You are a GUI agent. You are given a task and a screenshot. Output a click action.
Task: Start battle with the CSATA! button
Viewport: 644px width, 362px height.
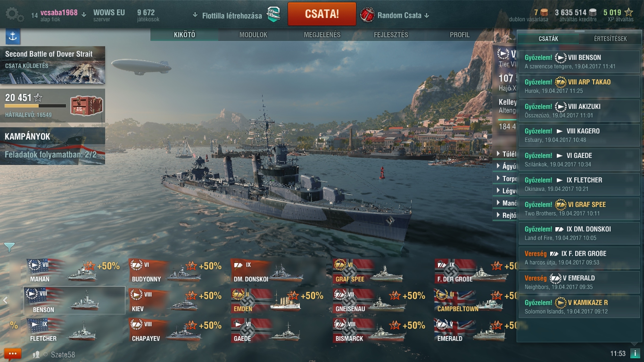[322, 14]
